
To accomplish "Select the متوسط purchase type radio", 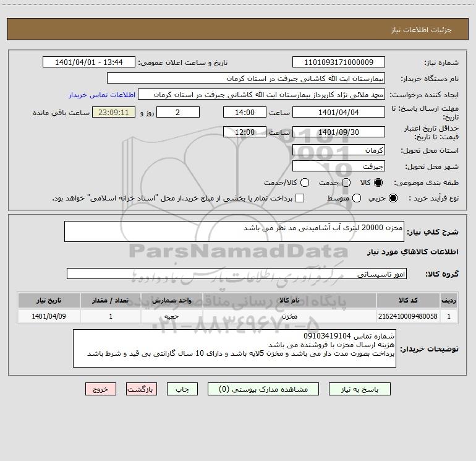I will pyautogui.click(x=357, y=198).
